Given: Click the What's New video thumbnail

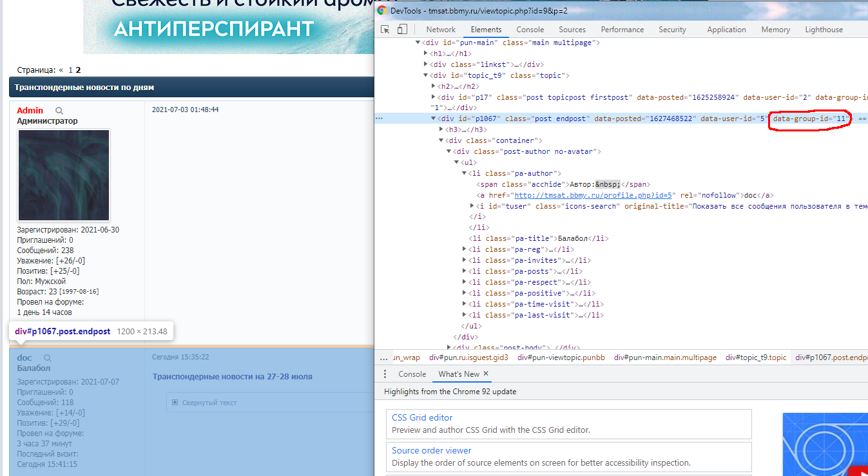Looking at the screenshot, I should point(825,444).
